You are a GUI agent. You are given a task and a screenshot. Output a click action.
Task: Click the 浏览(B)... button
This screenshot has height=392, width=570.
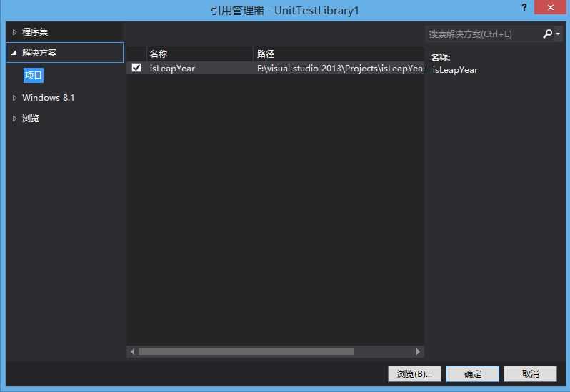click(414, 374)
